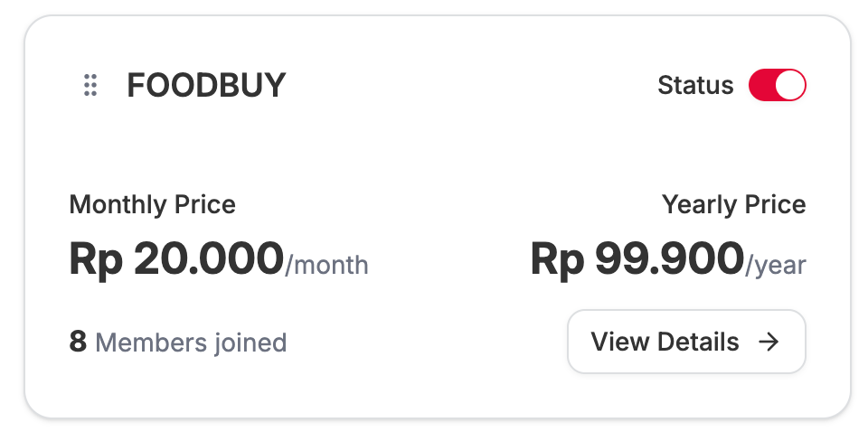868x441 pixels.
Task: Click the Status label text
Action: pyautogui.click(x=695, y=86)
